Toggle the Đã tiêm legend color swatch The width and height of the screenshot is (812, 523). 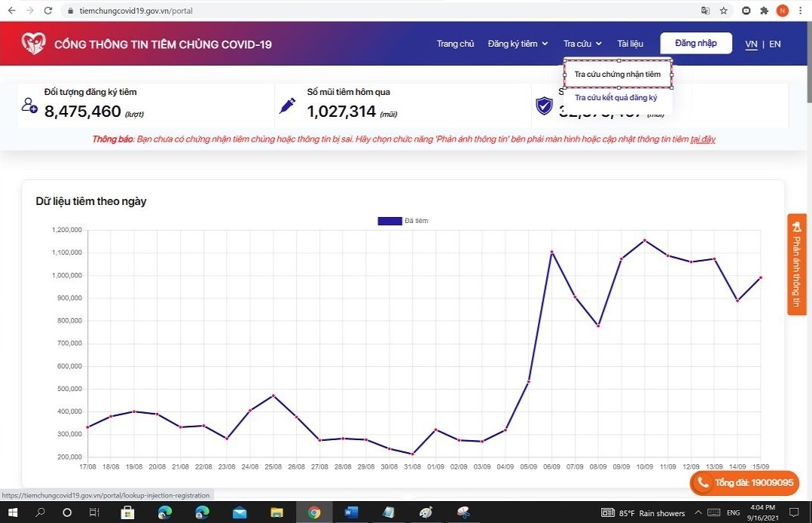click(389, 221)
